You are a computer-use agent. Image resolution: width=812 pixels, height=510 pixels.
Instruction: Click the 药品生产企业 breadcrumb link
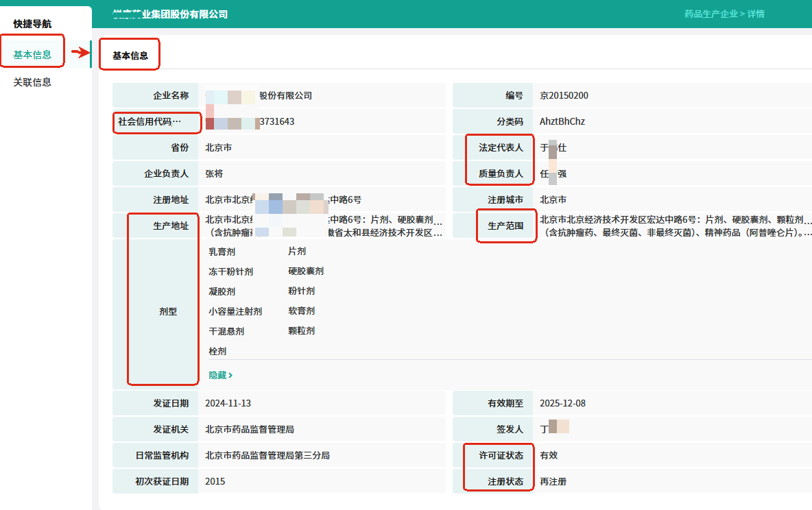[x=710, y=14]
